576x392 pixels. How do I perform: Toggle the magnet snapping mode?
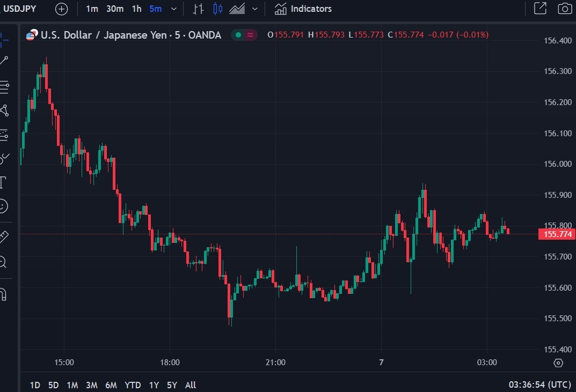pos(3,294)
